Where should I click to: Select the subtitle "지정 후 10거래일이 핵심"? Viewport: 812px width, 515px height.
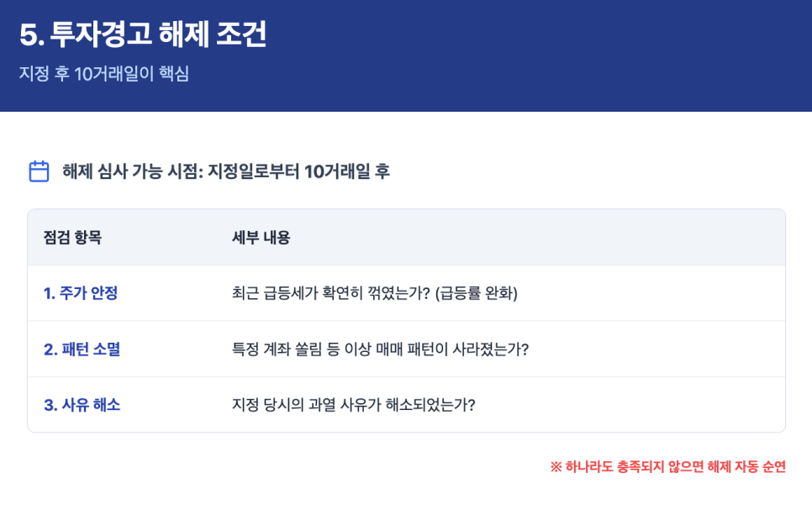click(x=104, y=74)
